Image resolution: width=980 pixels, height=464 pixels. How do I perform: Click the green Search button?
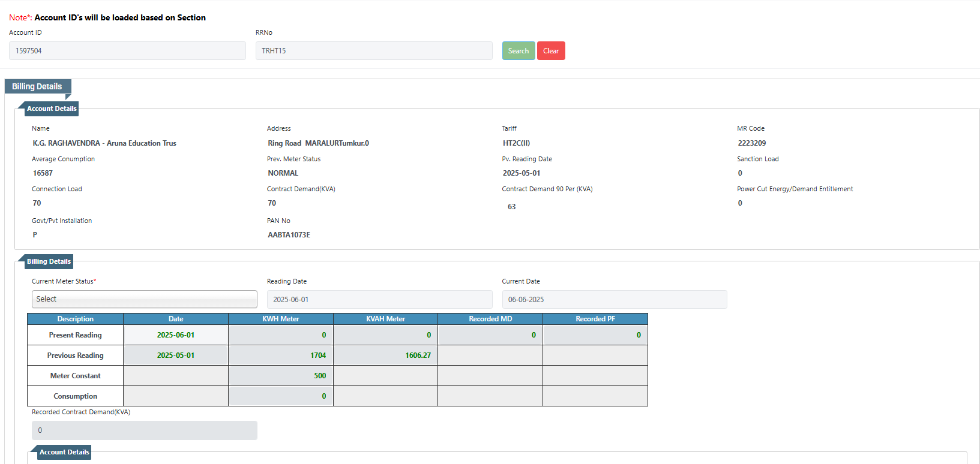click(519, 51)
